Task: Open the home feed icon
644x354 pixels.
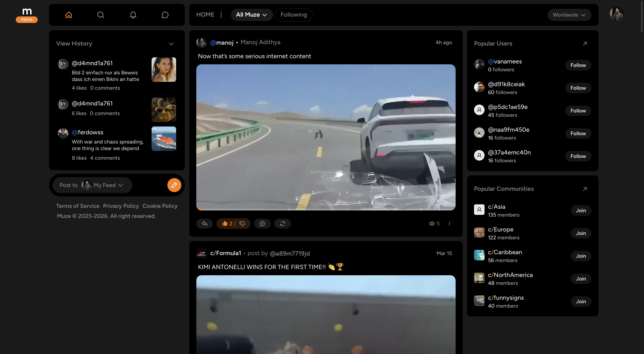Action: click(69, 15)
